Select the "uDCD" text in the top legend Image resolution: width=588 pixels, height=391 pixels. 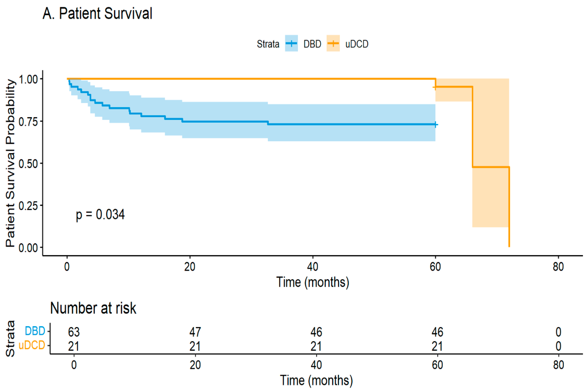(x=357, y=44)
